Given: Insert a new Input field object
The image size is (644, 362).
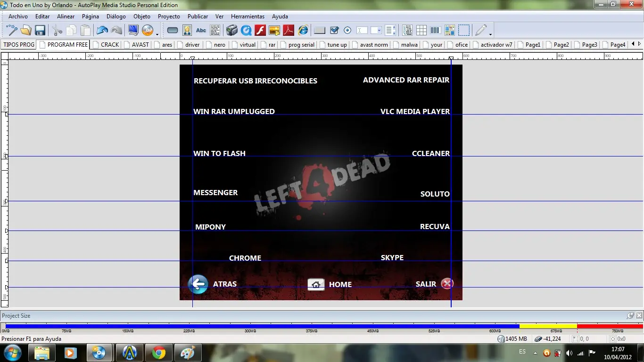Looking at the screenshot, I should (x=362, y=31).
